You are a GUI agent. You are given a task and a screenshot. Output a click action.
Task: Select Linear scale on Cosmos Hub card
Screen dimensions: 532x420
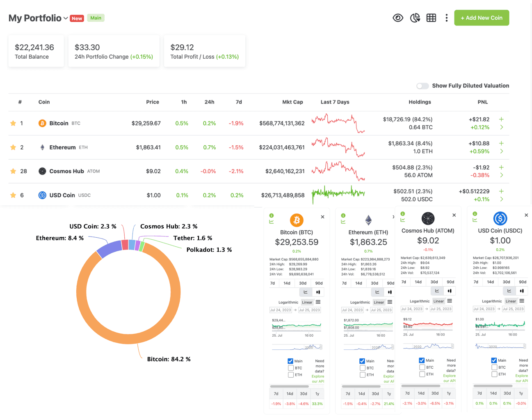(x=438, y=301)
